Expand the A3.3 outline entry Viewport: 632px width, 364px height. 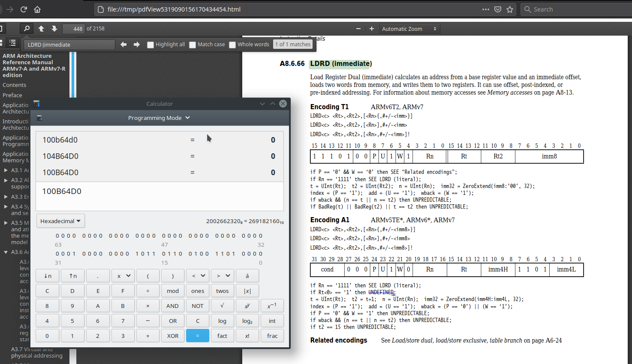coord(6,197)
